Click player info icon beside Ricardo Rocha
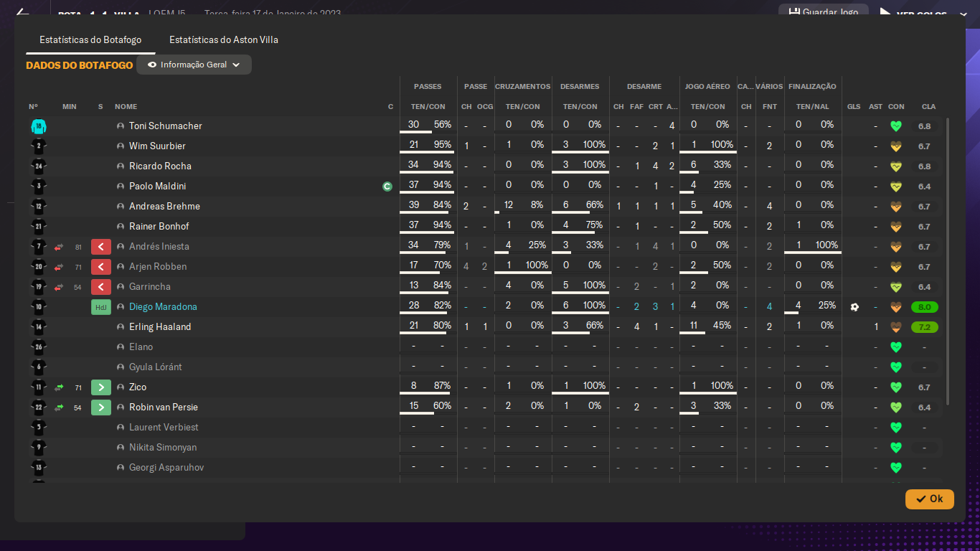Image resolution: width=980 pixels, height=551 pixels. [x=121, y=166]
